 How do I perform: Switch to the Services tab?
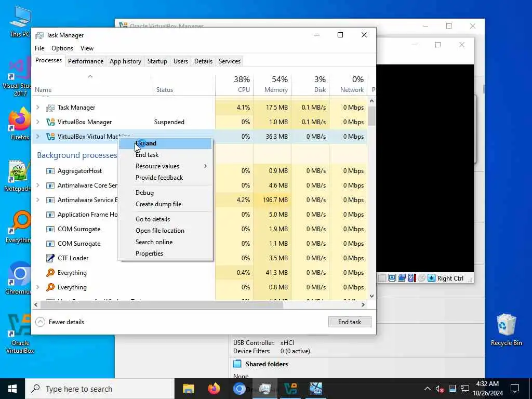[x=229, y=61]
